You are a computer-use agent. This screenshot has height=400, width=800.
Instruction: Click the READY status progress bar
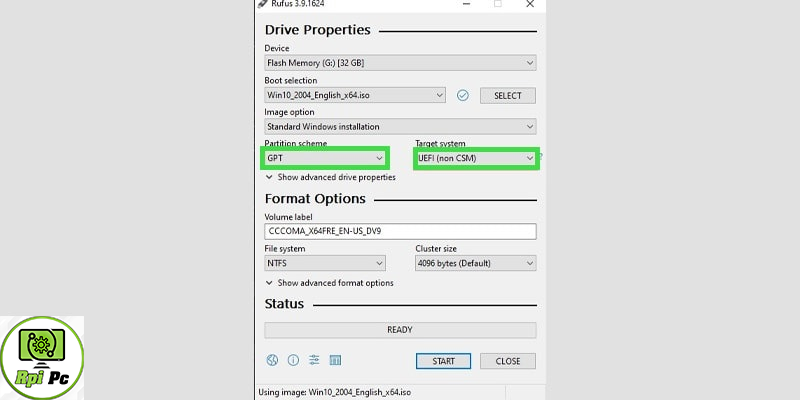click(x=400, y=330)
